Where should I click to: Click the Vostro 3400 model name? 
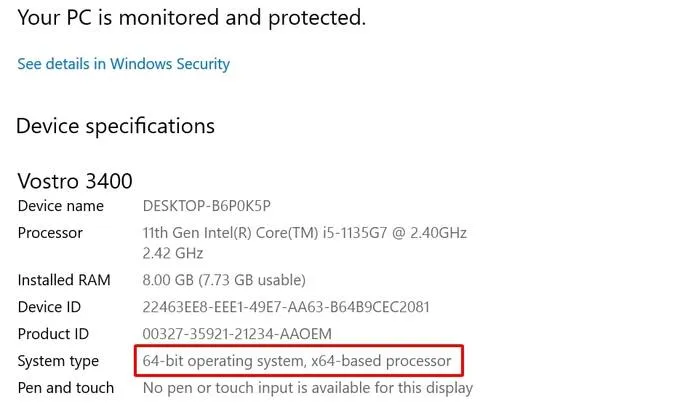(75, 181)
